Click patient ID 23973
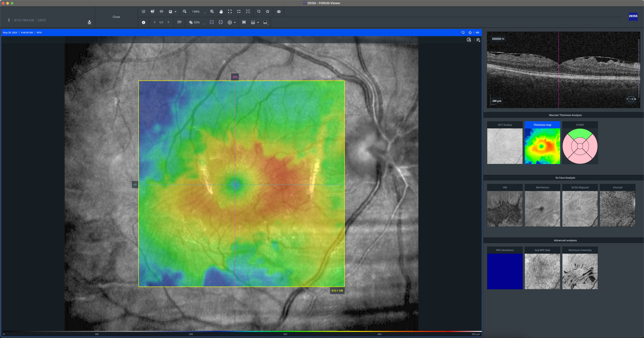 click(x=42, y=20)
